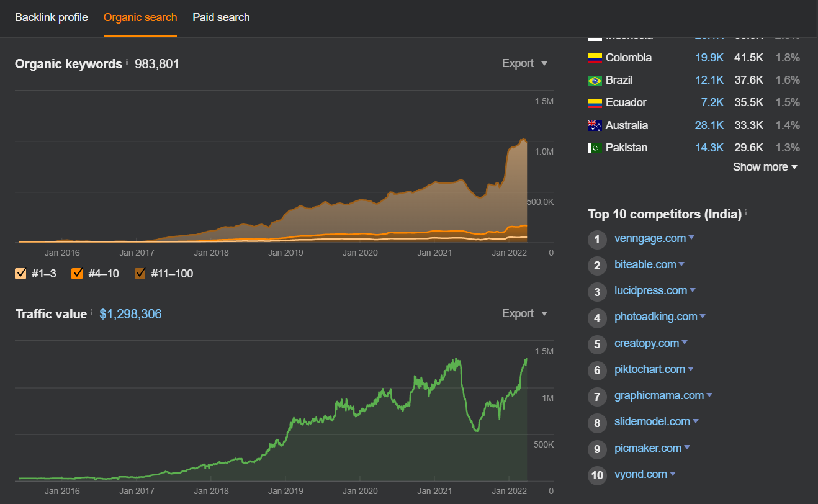Click Colombia traffic value 41.5K
This screenshot has height=504, width=818.
pyautogui.click(x=748, y=58)
